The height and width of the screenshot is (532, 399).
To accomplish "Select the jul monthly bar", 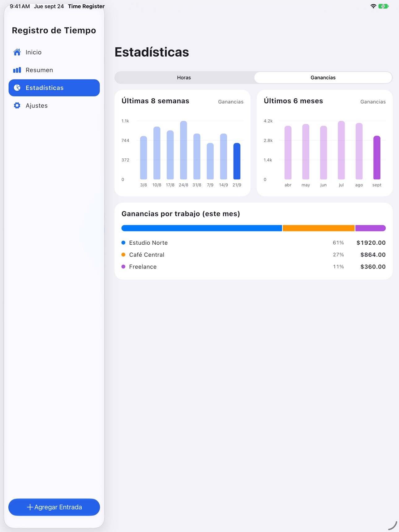I will click(341, 150).
